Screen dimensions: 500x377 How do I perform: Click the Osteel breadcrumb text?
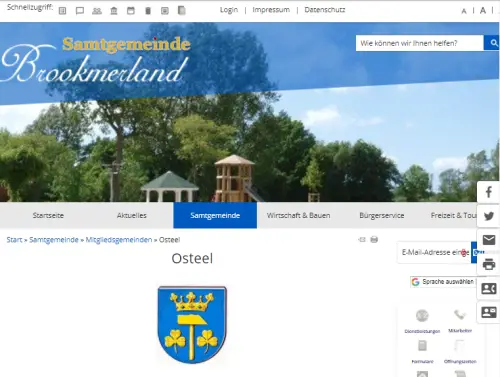point(169,240)
